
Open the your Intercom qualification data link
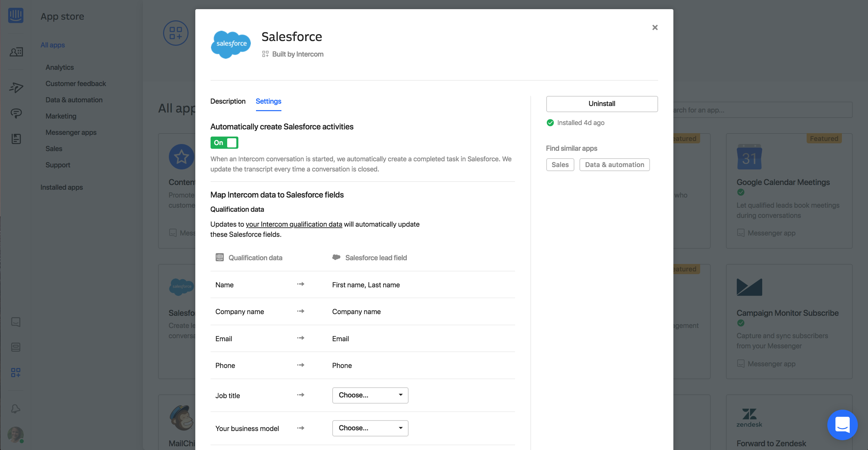[294, 224]
